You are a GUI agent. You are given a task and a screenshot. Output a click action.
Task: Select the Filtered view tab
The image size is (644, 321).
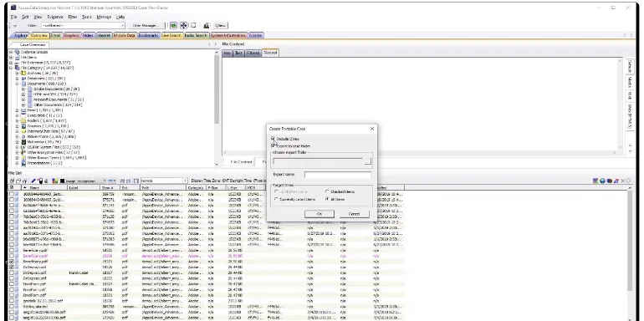253,53
